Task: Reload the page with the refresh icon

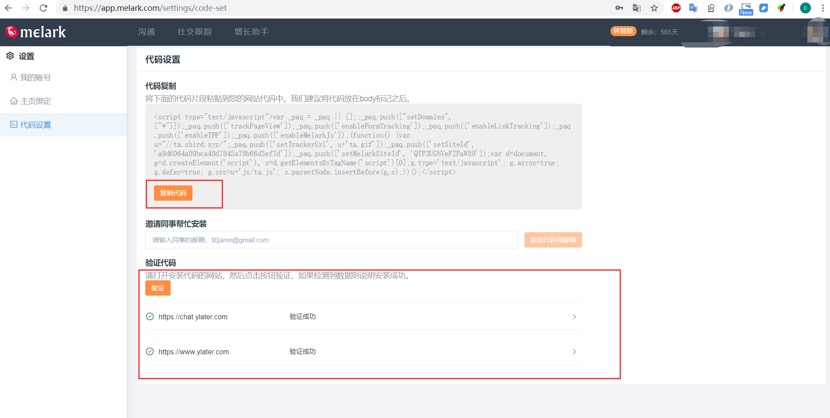Action: tap(43, 8)
